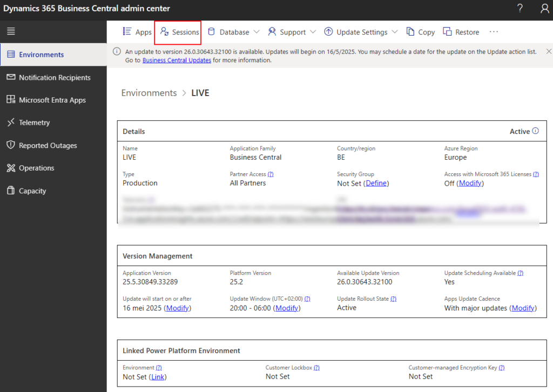Click the Notification Recipients envelope icon

click(x=11, y=77)
